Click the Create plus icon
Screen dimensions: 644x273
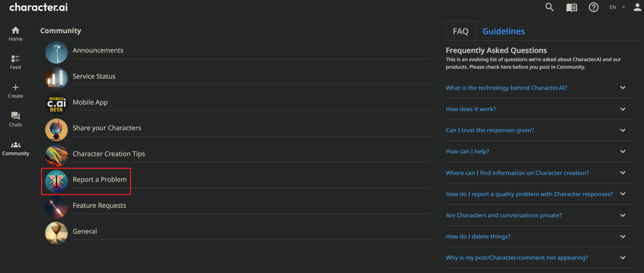pyautogui.click(x=15, y=87)
